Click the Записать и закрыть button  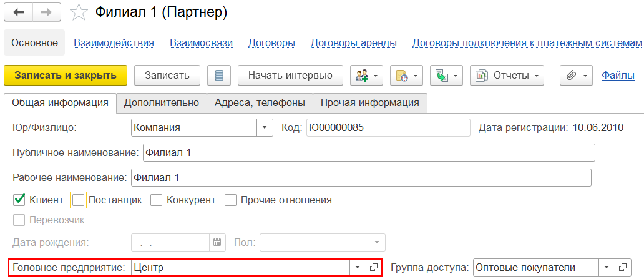tap(66, 76)
